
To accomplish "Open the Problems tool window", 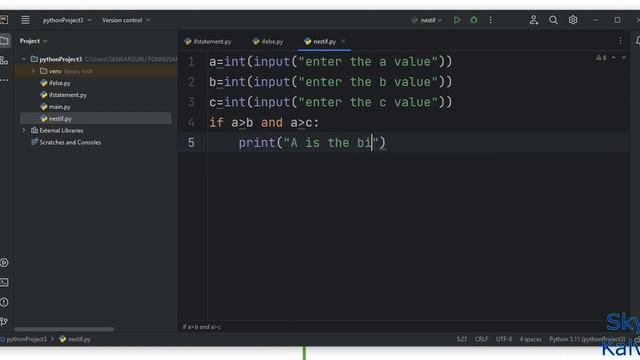I will 4,302.
